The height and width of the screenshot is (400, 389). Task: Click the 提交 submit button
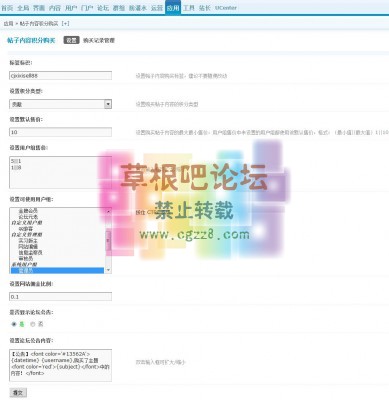tap(18, 393)
